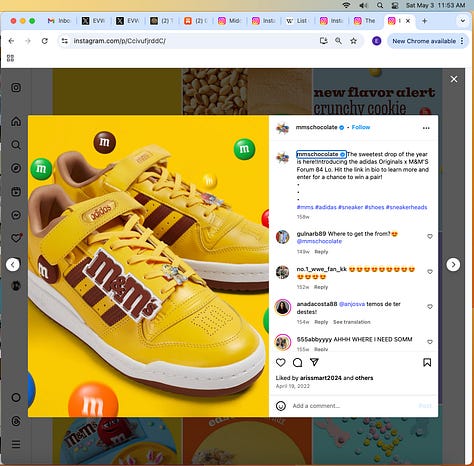Image resolution: width=474 pixels, height=466 pixels.
Task: Open the Chrome profile avatar
Action: 377,41
